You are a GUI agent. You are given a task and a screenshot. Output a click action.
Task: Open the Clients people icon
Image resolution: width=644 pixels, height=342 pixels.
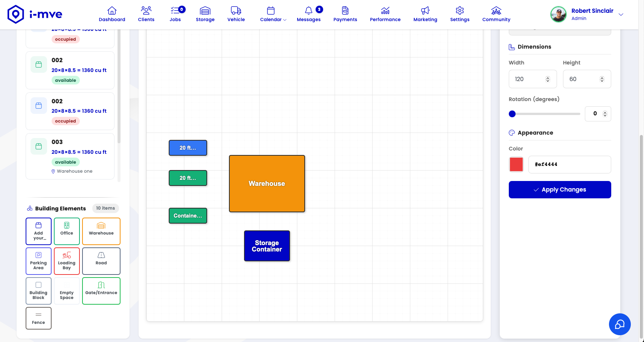click(x=146, y=10)
